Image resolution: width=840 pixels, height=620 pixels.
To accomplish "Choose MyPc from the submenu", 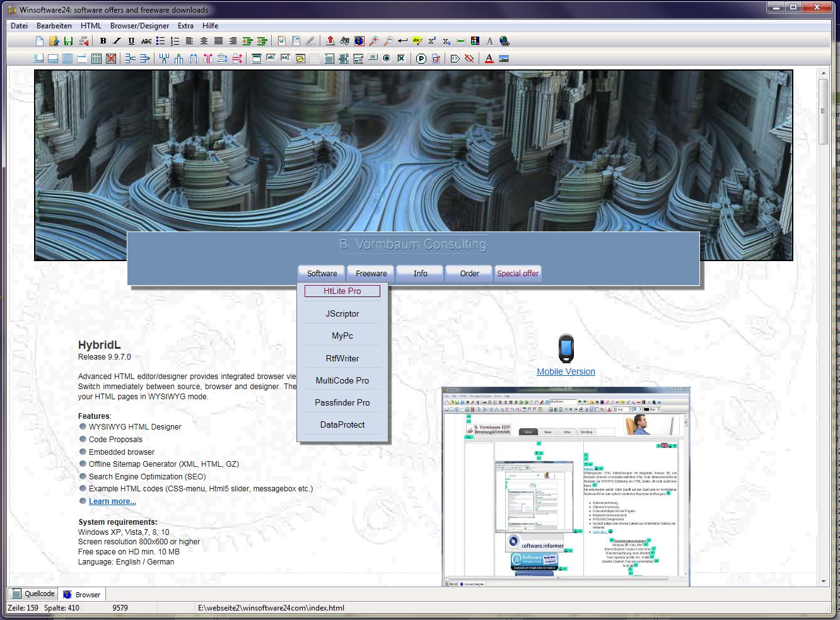I will 342,336.
